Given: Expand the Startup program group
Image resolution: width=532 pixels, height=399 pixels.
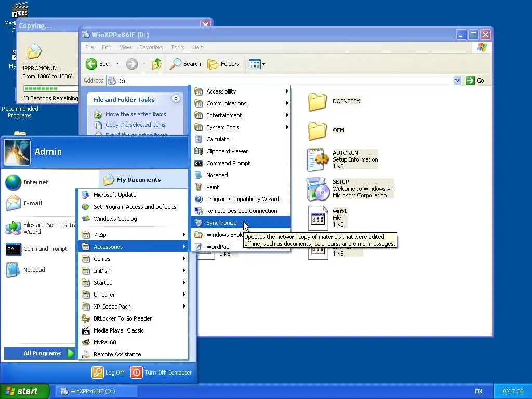Looking at the screenshot, I should [133, 283].
